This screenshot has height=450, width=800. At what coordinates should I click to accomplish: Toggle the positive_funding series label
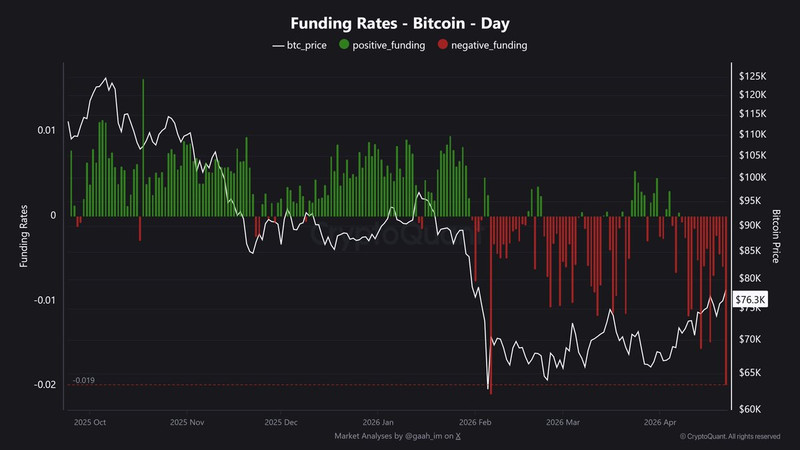(x=388, y=45)
